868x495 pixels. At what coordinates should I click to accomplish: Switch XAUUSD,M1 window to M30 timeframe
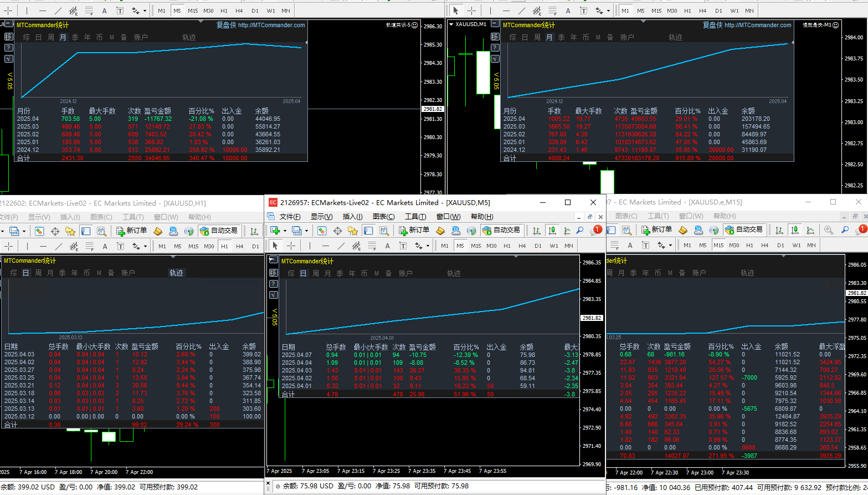pyautogui.click(x=672, y=11)
